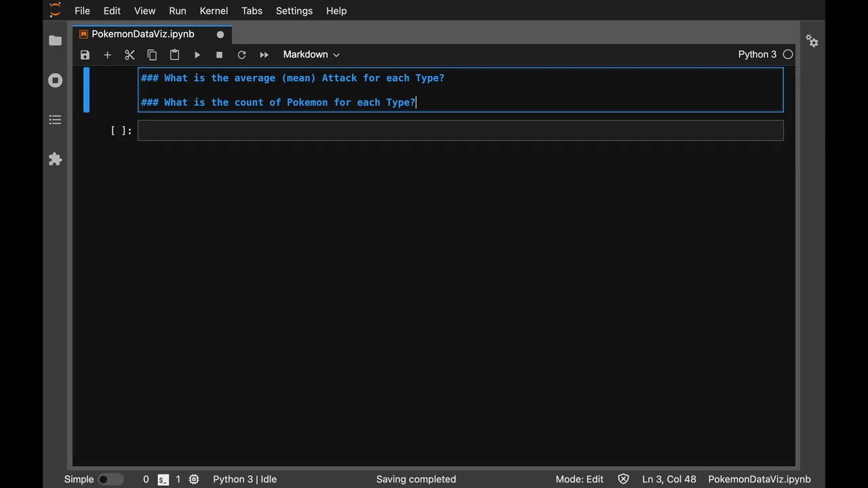Open the Help menu
Image resolution: width=868 pixels, height=488 pixels.
coord(336,11)
